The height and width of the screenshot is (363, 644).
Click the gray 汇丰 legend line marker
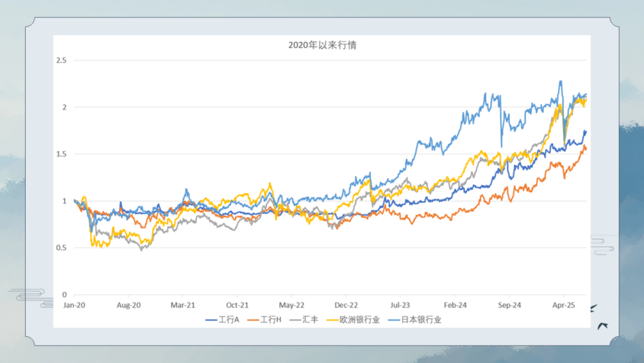[296, 320]
